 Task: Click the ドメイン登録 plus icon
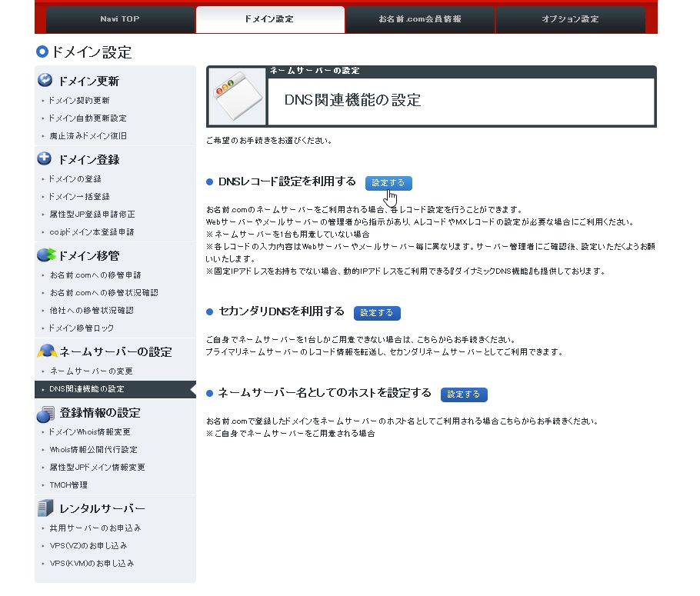pos(44,158)
